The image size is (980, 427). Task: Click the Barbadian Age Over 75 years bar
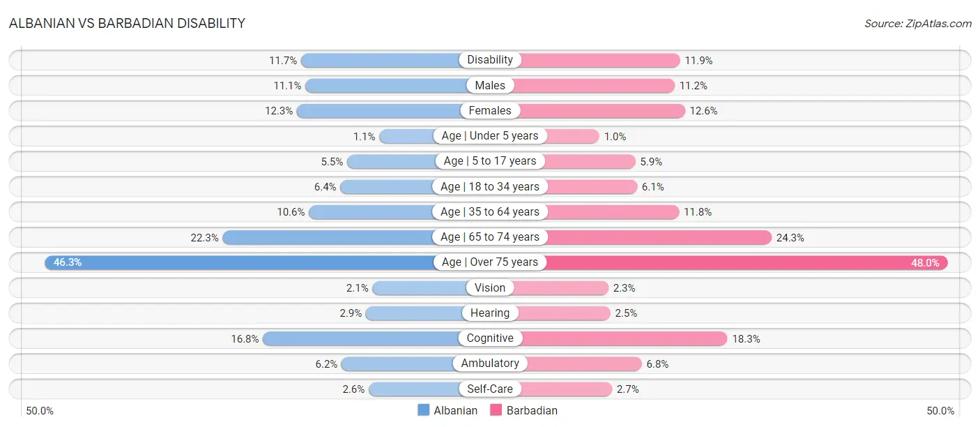pos(746,262)
